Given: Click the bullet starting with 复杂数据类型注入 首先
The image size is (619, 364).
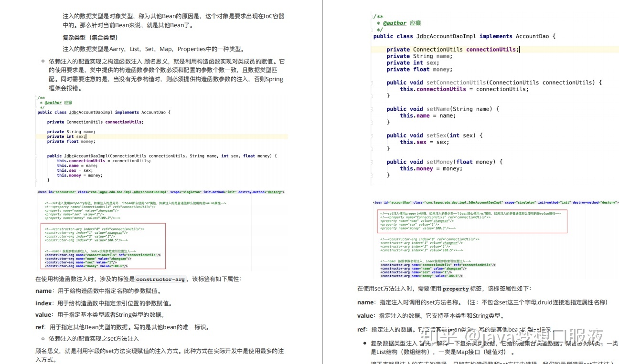Looking at the screenshot, I should click(x=494, y=343).
